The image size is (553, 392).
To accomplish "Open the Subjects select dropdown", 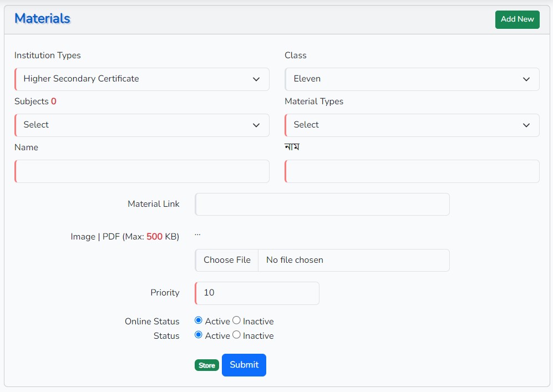I will point(142,125).
